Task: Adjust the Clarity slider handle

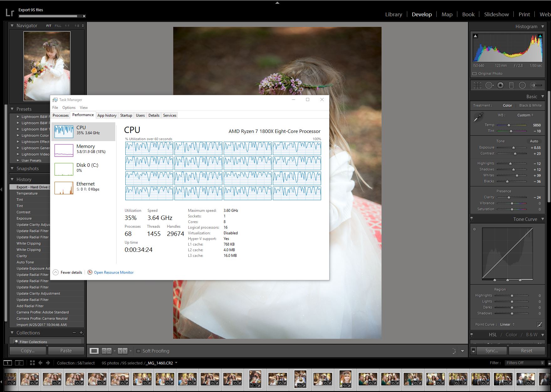Action: 509,197
